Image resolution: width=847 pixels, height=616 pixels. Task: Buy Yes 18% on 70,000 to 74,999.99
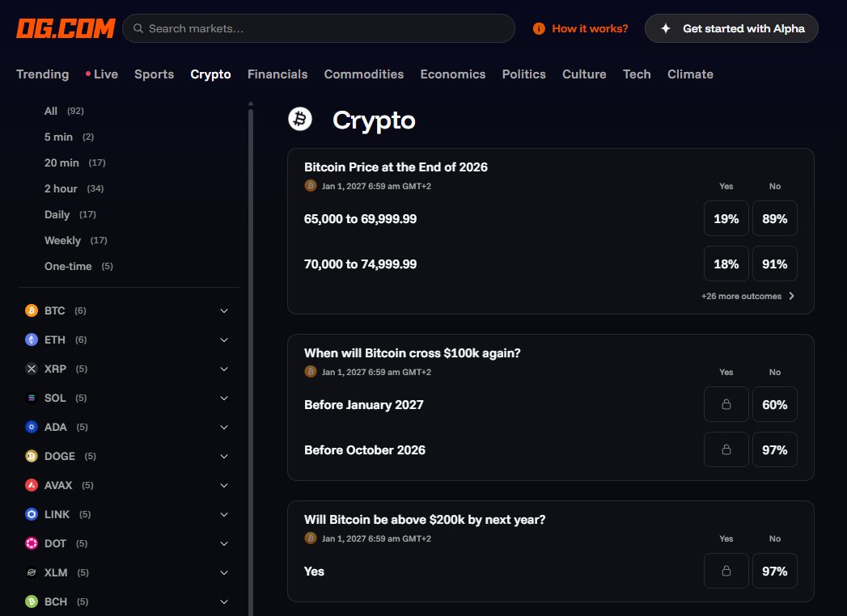[x=726, y=264]
